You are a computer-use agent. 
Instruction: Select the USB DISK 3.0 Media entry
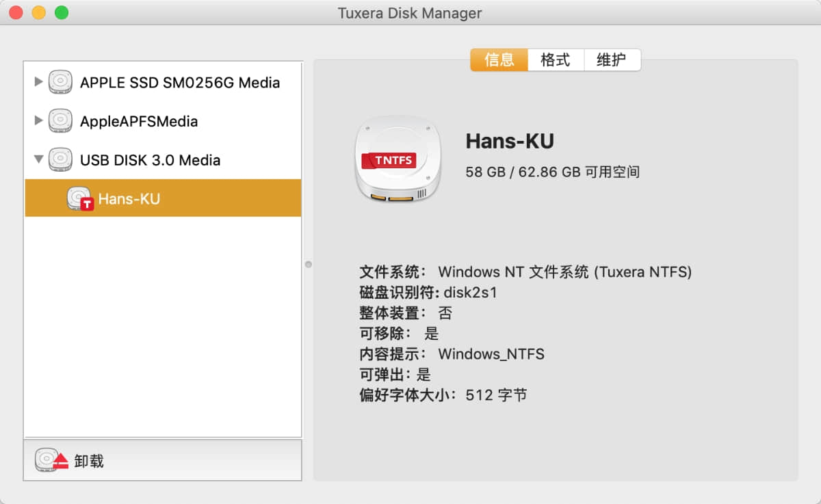coord(150,161)
